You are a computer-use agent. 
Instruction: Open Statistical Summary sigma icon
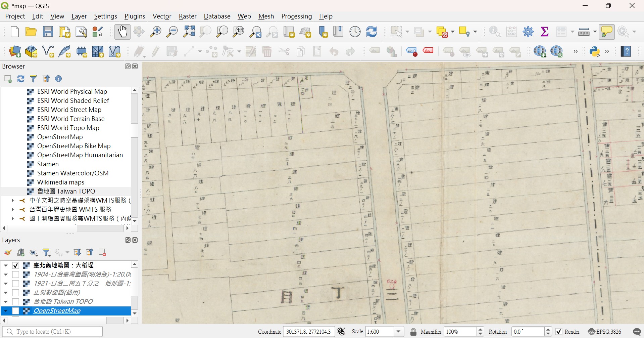point(545,32)
